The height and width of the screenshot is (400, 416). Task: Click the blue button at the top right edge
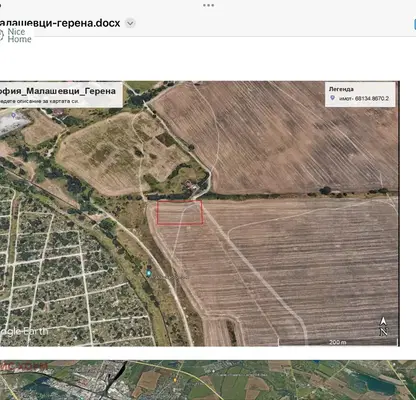pos(415,25)
